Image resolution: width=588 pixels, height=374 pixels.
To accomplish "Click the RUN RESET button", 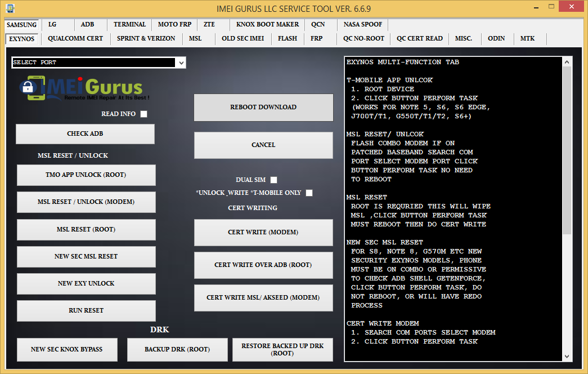I will coord(86,310).
